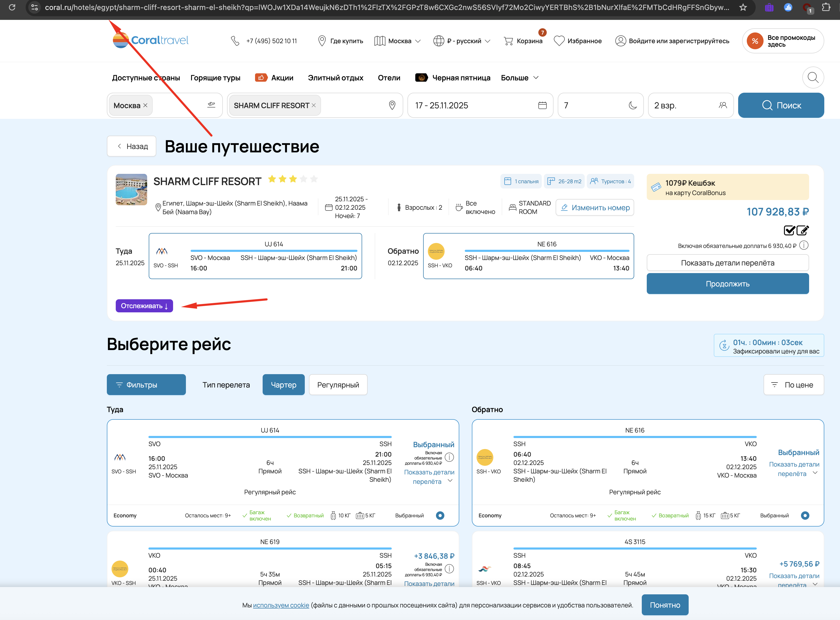
Task: Switch flight type to Регулярный
Action: pos(338,385)
